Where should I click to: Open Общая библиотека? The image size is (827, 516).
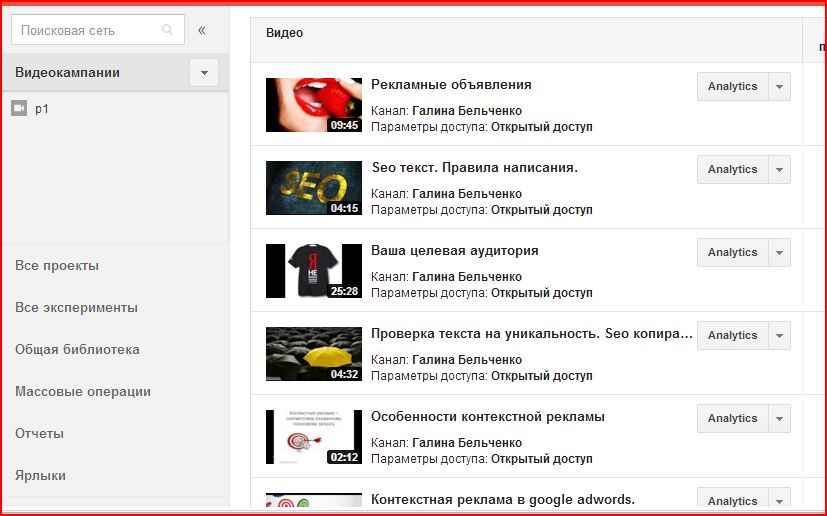(78, 349)
